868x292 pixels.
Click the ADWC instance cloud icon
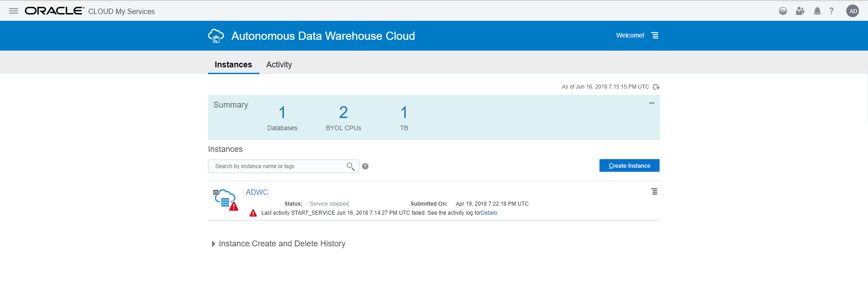tap(225, 199)
